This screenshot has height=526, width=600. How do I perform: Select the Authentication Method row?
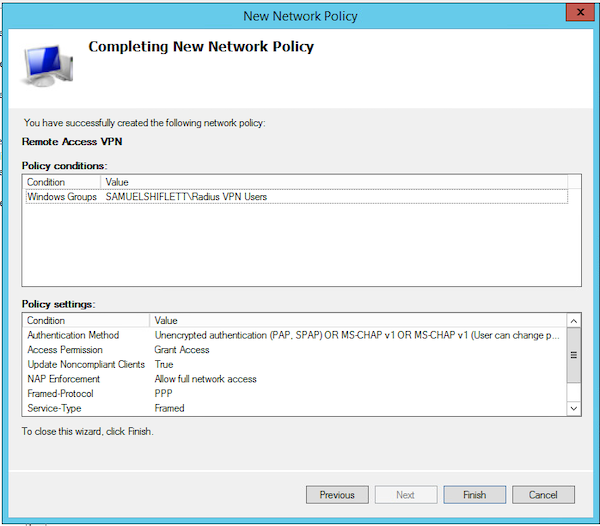pos(295,335)
